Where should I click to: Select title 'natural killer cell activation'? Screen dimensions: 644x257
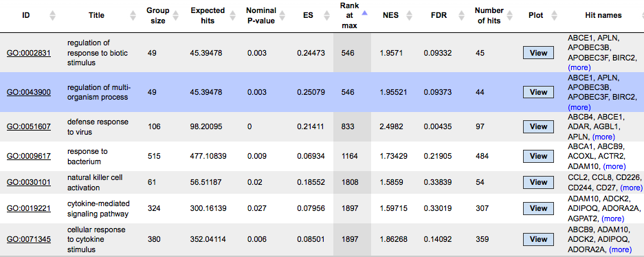click(x=95, y=182)
